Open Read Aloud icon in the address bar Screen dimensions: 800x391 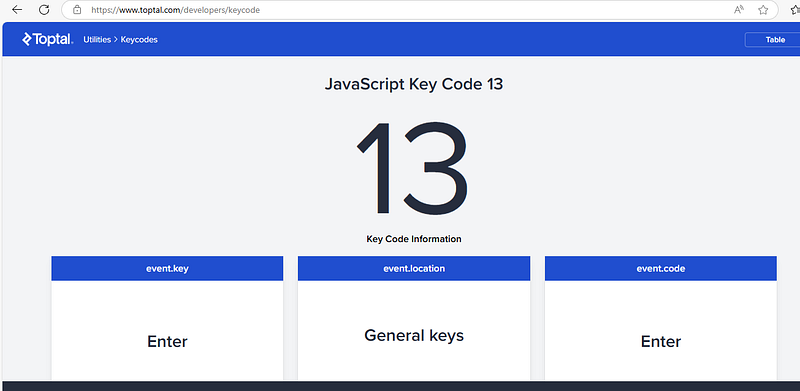(738, 10)
